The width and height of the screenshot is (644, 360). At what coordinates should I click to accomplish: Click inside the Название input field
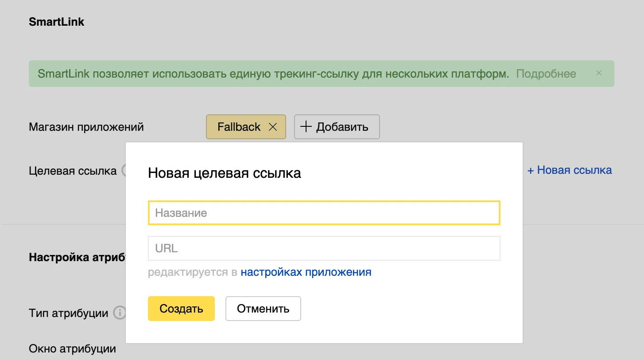[324, 213]
